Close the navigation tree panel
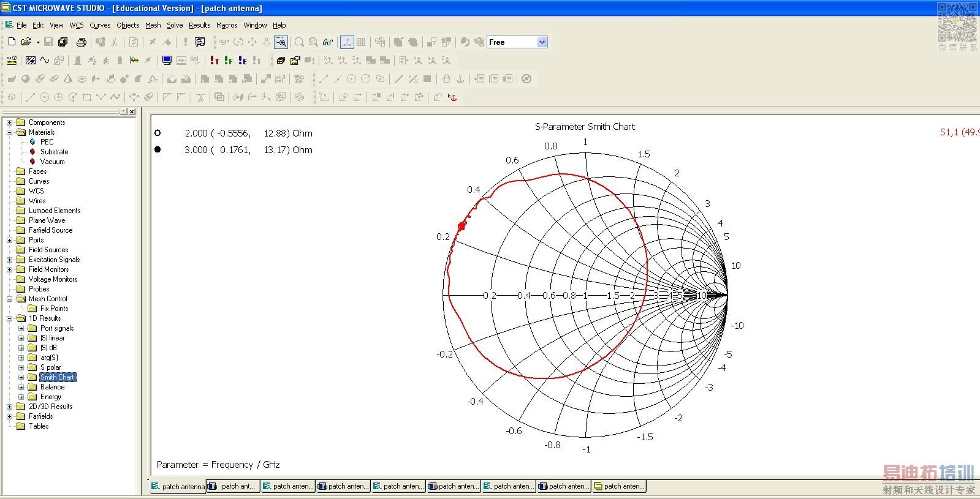The image size is (980, 499). click(132, 111)
